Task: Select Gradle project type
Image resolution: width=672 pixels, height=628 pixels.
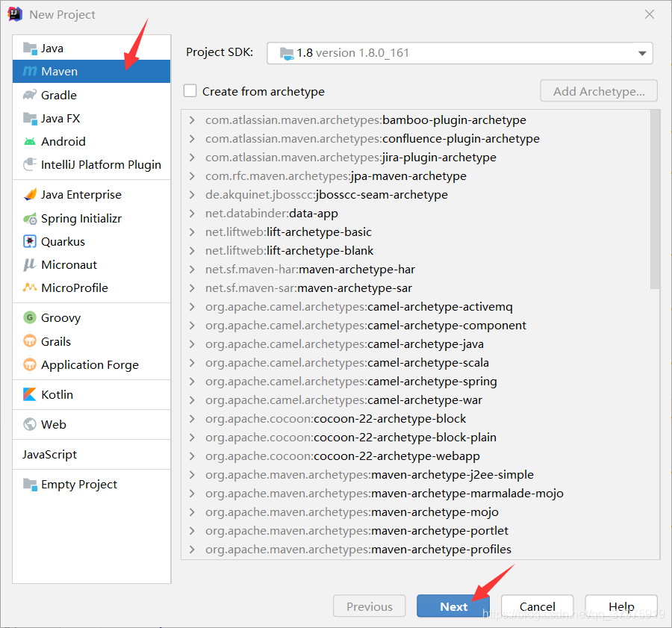Action: click(x=91, y=95)
